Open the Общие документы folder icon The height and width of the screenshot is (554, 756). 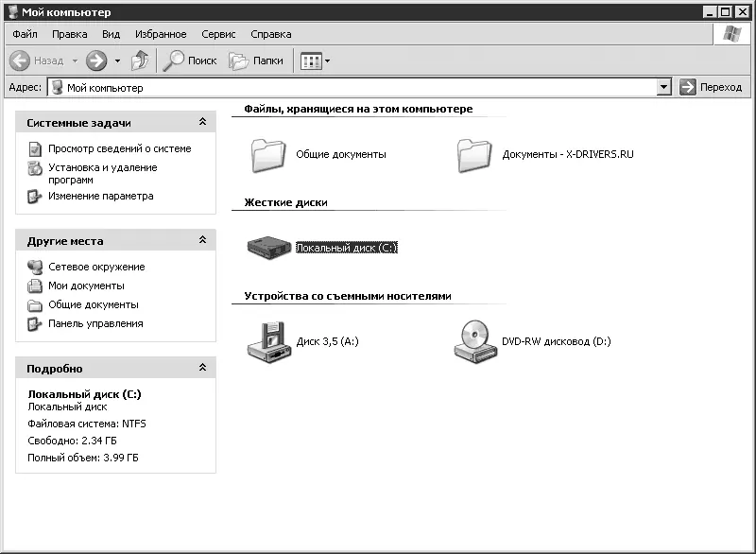click(269, 154)
